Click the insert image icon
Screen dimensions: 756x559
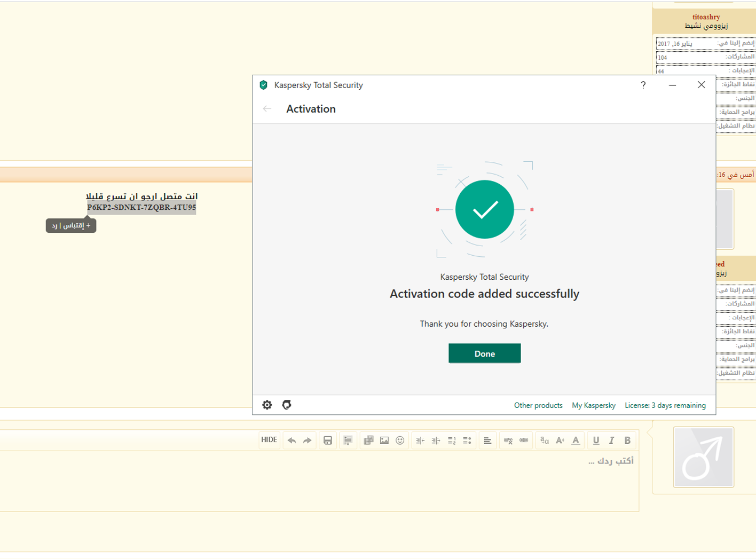(384, 440)
